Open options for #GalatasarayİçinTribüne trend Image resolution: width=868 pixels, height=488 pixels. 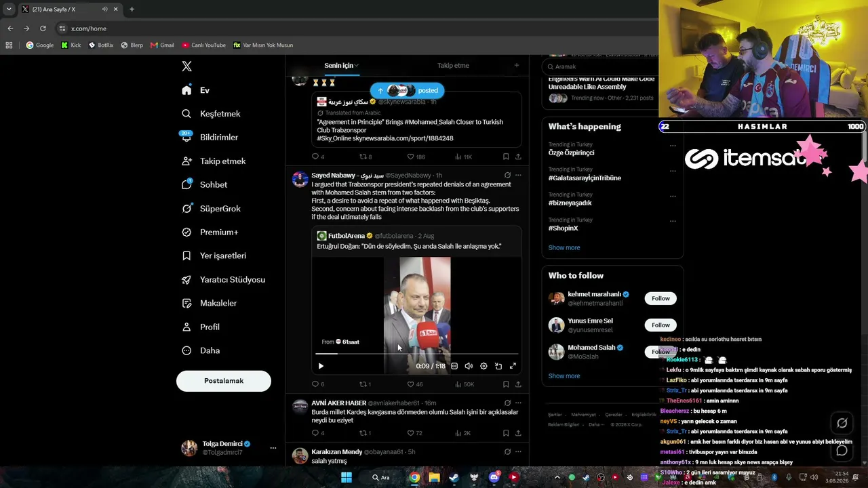pyautogui.click(x=673, y=171)
